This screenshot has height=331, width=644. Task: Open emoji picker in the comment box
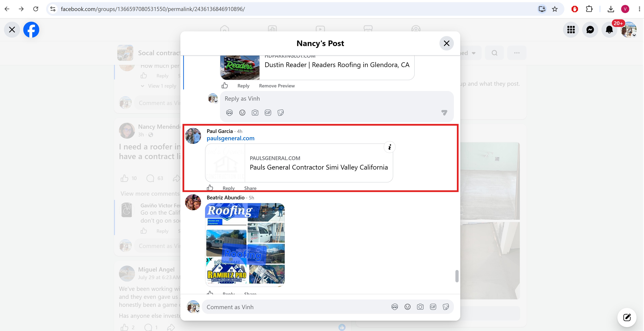408,307
